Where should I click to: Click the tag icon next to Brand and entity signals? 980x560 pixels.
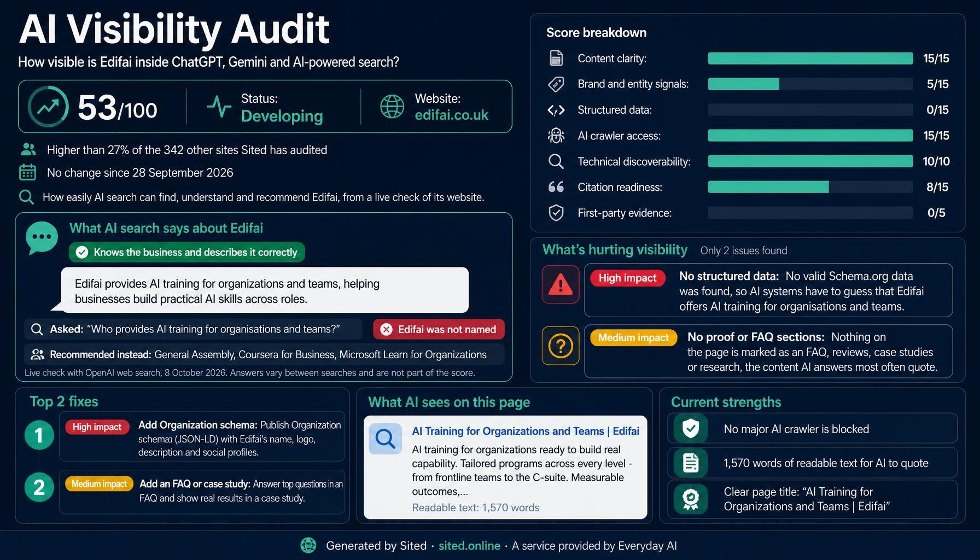(x=556, y=84)
